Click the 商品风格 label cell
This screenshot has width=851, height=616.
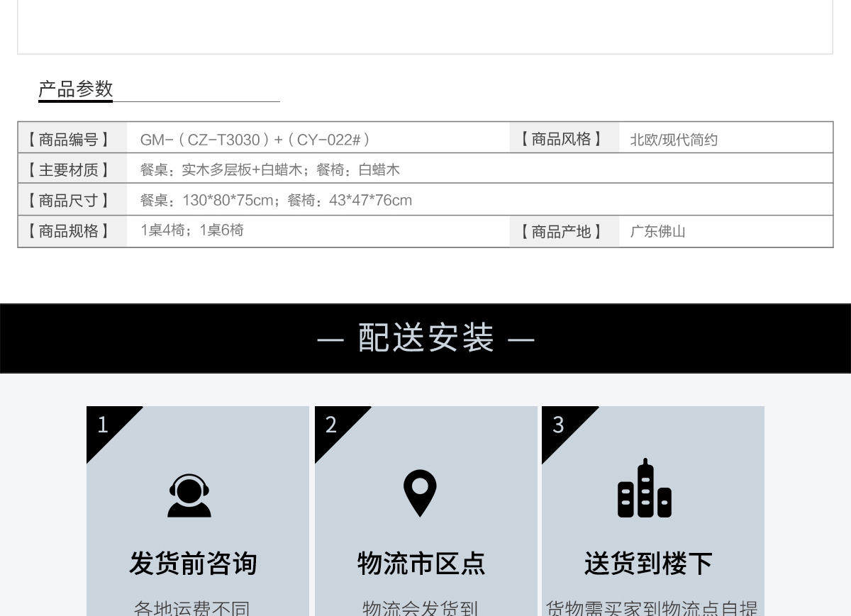click(561, 140)
